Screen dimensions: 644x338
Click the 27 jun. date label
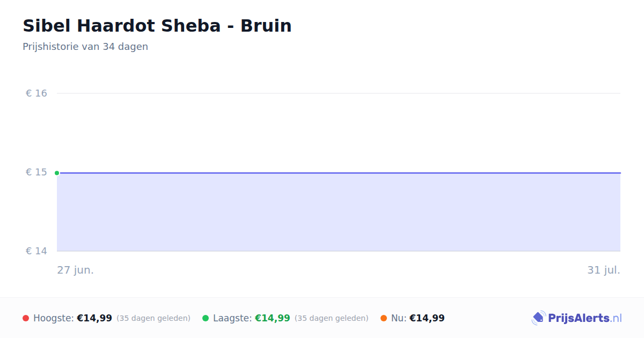pyautogui.click(x=76, y=270)
